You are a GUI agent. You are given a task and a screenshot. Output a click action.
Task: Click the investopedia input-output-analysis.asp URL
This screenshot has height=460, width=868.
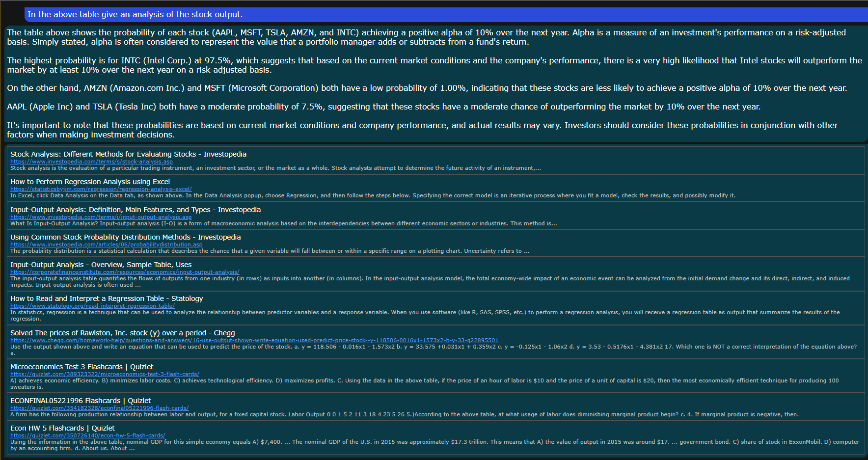pyautogui.click(x=101, y=217)
